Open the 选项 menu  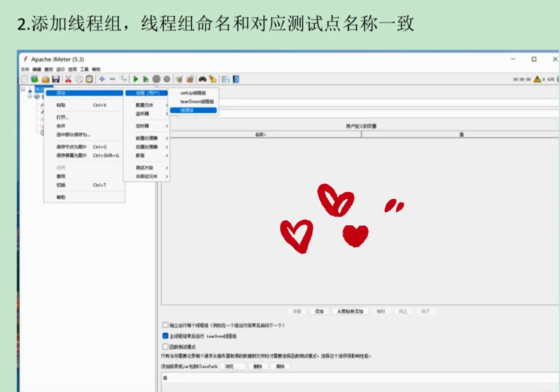(72, 69)
